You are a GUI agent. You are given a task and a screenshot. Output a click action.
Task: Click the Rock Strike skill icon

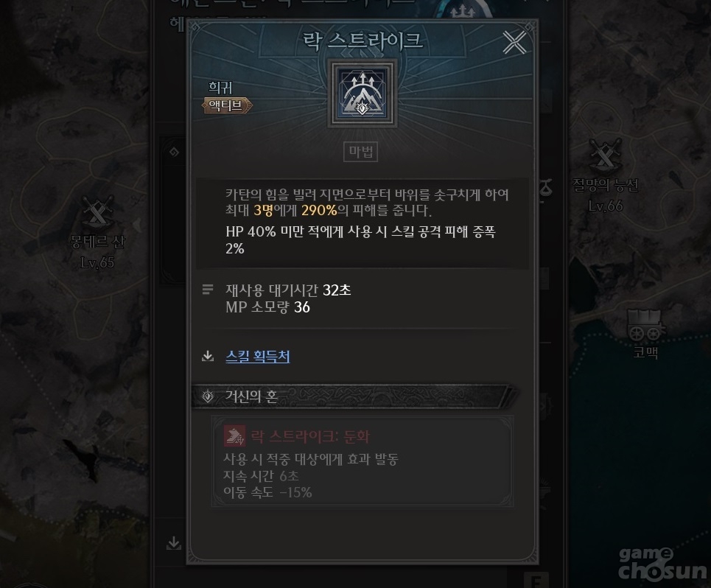pyautogui.click(x=362, y=93)
